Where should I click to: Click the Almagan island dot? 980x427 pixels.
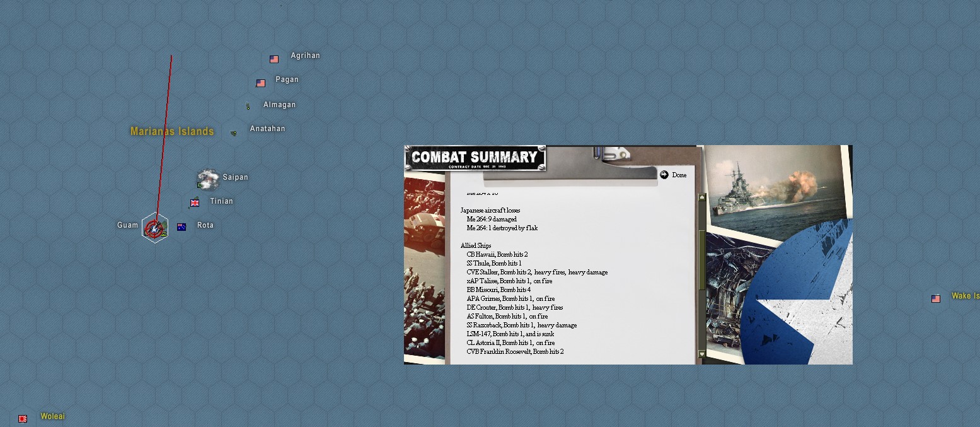[x=248, y=107]
